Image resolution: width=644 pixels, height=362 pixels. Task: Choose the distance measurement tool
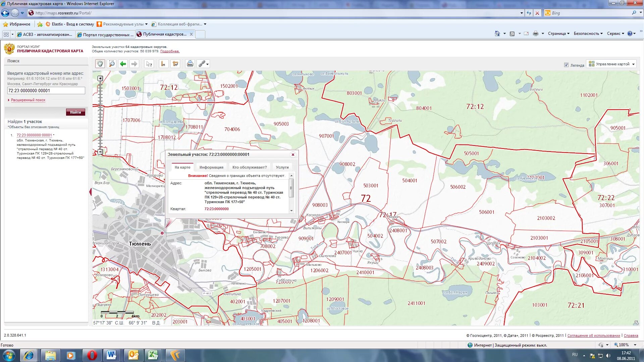[163, 64]
